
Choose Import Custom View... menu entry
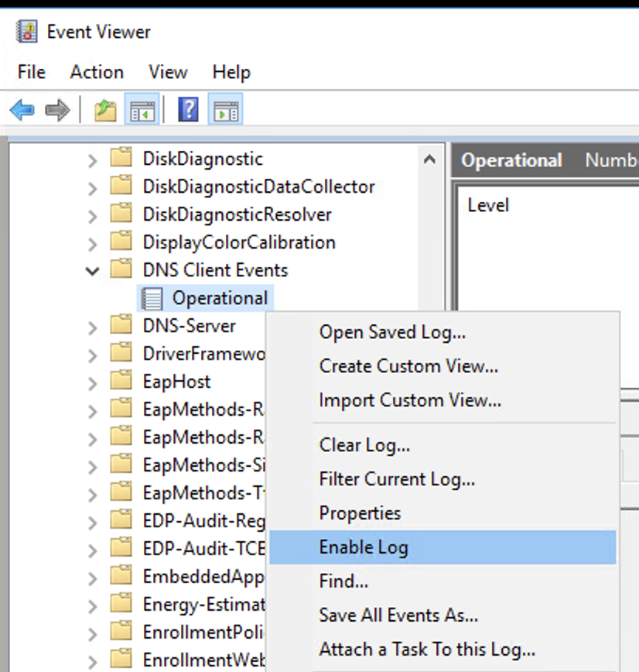pyautogui.click(x=443, y=400)
